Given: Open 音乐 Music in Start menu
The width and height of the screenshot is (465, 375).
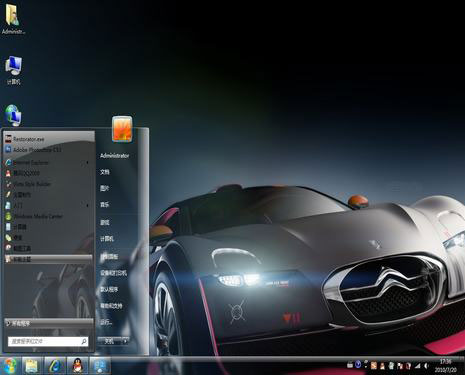Looking at the screenshot, I should coord(105,205).
